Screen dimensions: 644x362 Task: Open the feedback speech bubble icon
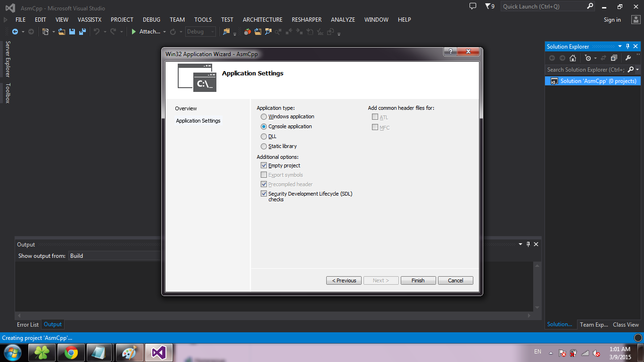pyautogui.click(x=473, y=6)
